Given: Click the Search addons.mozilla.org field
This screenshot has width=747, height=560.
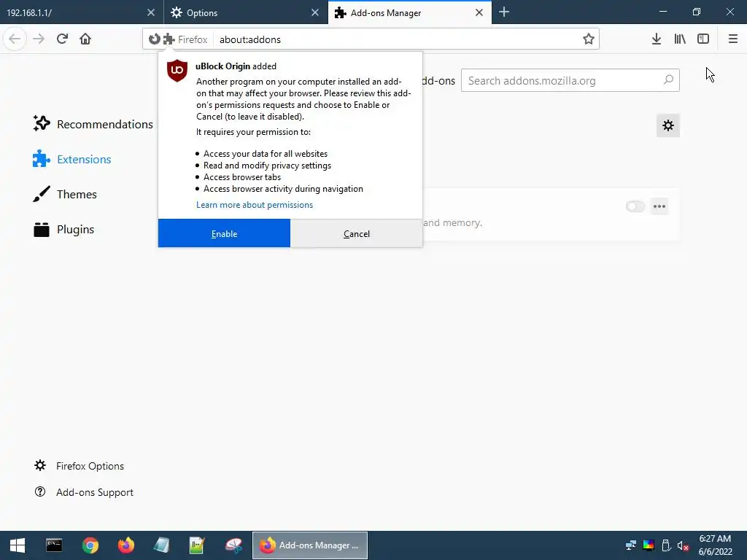Looking at the screenshot, I should (570, 80).
